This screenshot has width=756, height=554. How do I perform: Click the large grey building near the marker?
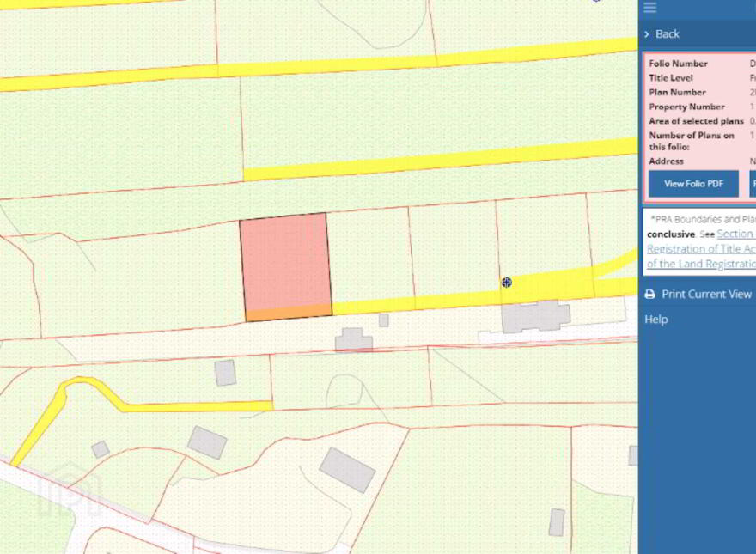click(x=535, y=316)
